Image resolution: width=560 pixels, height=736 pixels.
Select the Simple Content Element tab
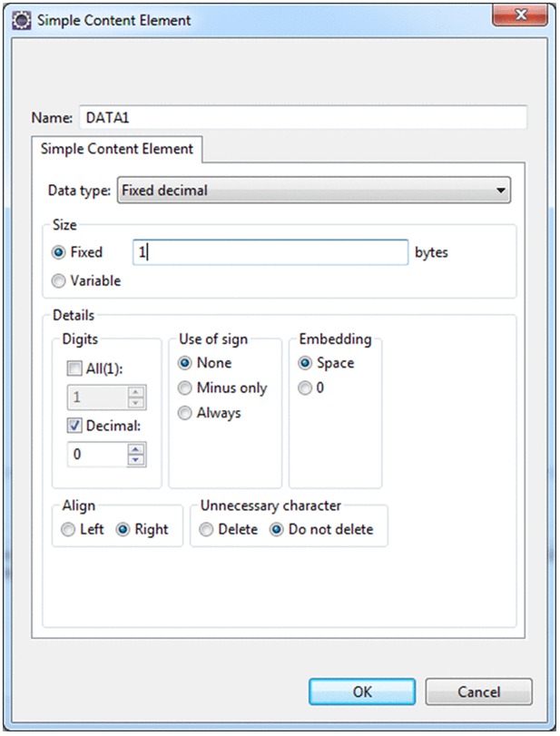[x=117, y=149]
